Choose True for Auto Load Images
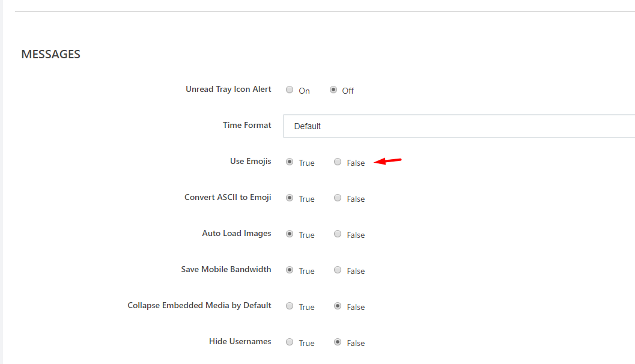 tap(290, 234)
